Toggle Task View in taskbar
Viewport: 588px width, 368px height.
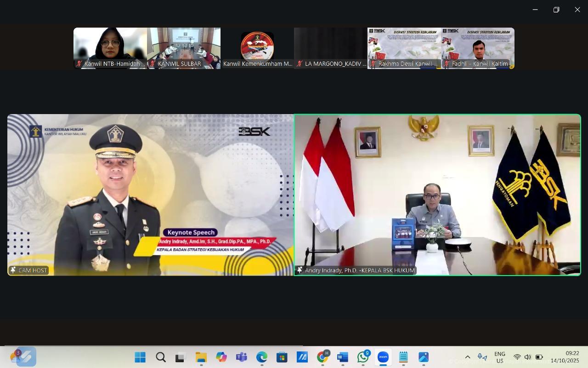point(180,357)
